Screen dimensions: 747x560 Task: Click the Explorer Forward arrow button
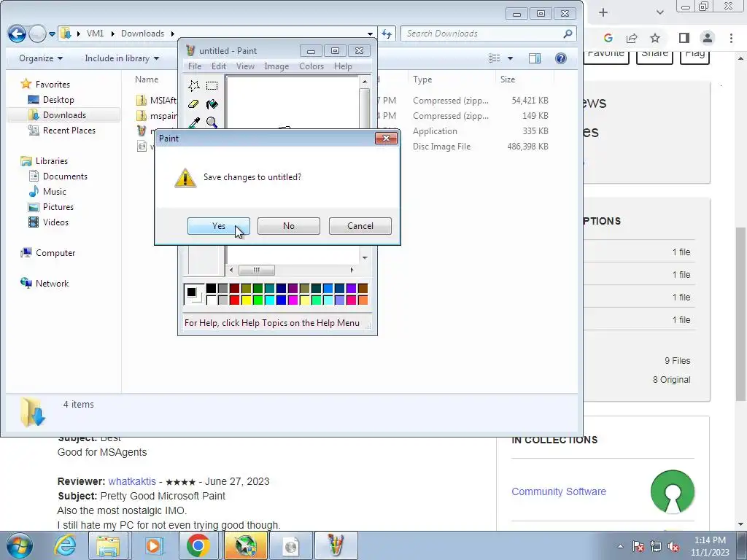36,34
